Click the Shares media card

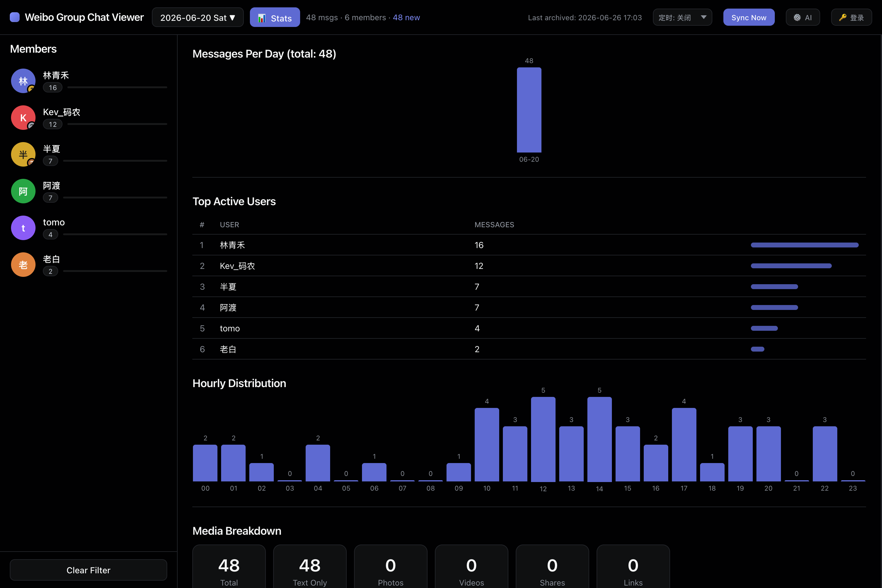click(x=552, y=567)
